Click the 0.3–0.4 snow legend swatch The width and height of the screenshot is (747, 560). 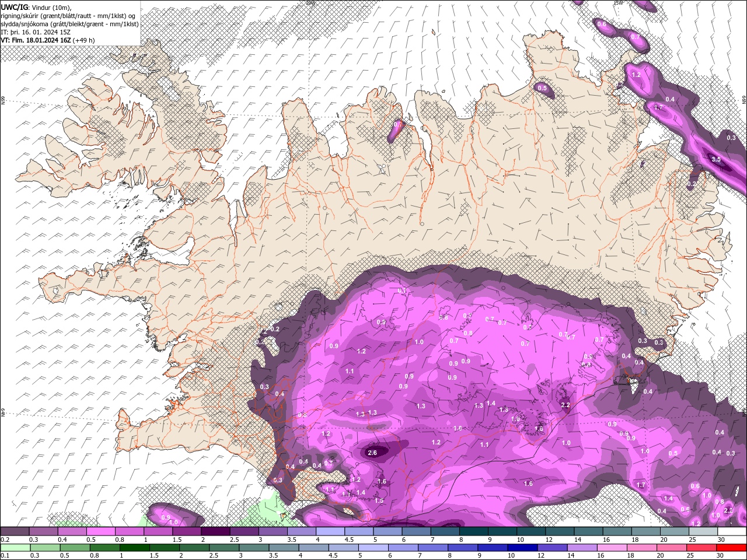44,531
